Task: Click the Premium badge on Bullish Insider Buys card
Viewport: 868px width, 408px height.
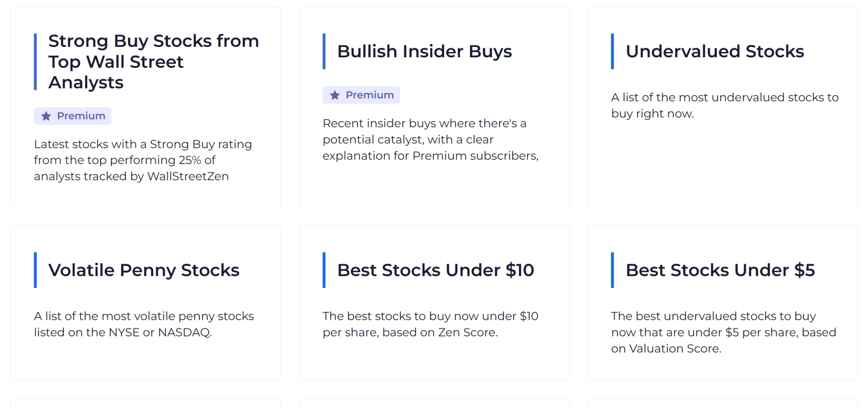Action: (361, 95)
